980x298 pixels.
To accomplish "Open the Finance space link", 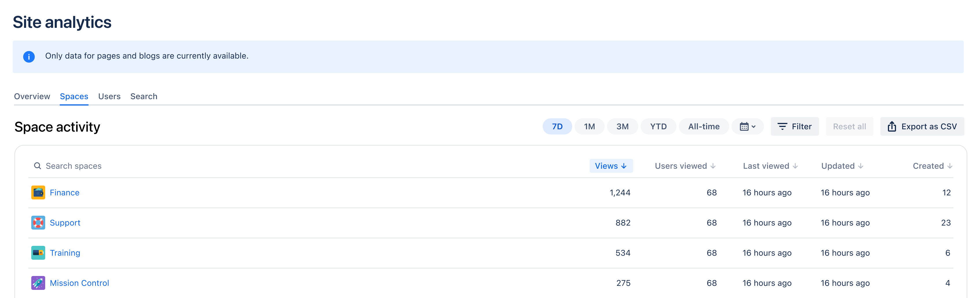I will coord(65,192).
